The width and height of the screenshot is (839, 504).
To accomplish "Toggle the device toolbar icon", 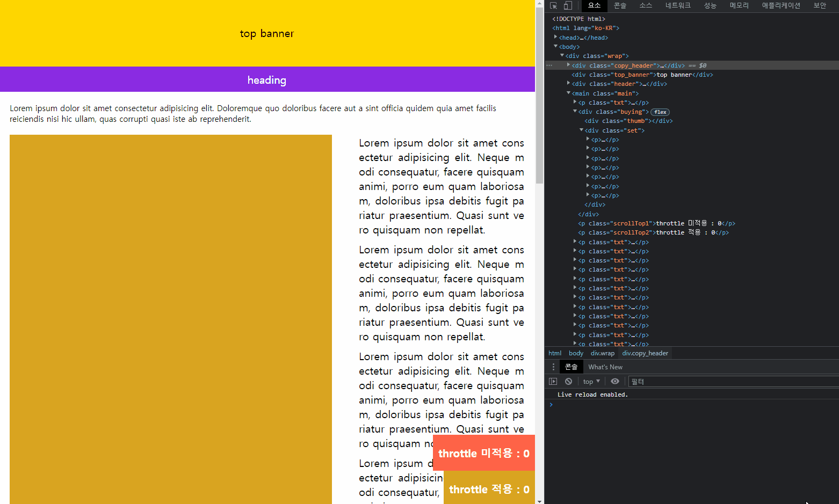I will pyautogui.click(x=568, y=6).
